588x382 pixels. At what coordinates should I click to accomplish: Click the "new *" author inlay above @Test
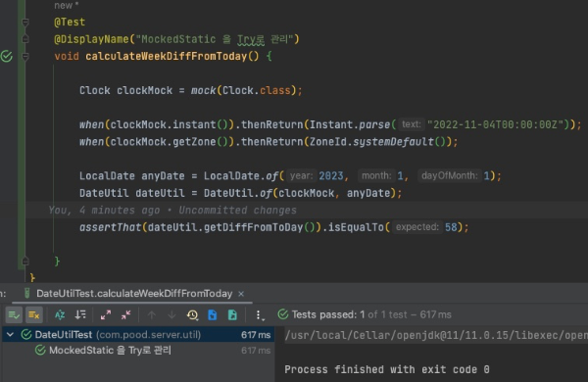pyautogui.click(x=67, y=5)
